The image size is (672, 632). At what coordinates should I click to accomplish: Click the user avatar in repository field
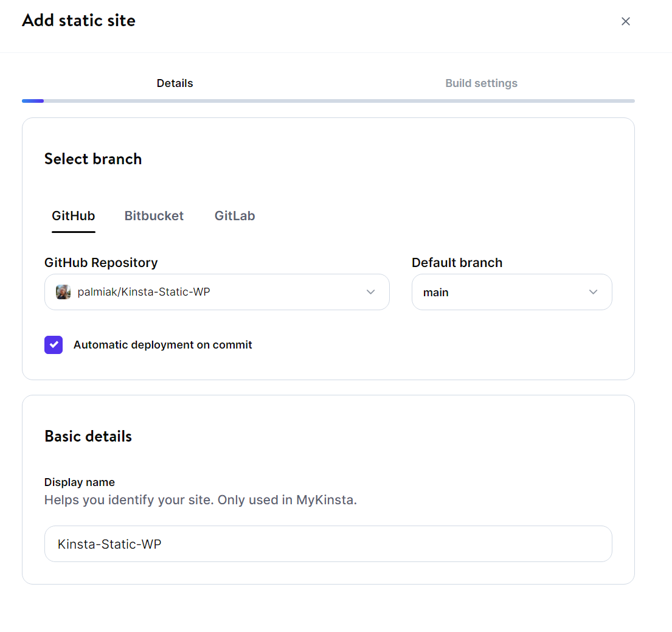pos(63,292)
